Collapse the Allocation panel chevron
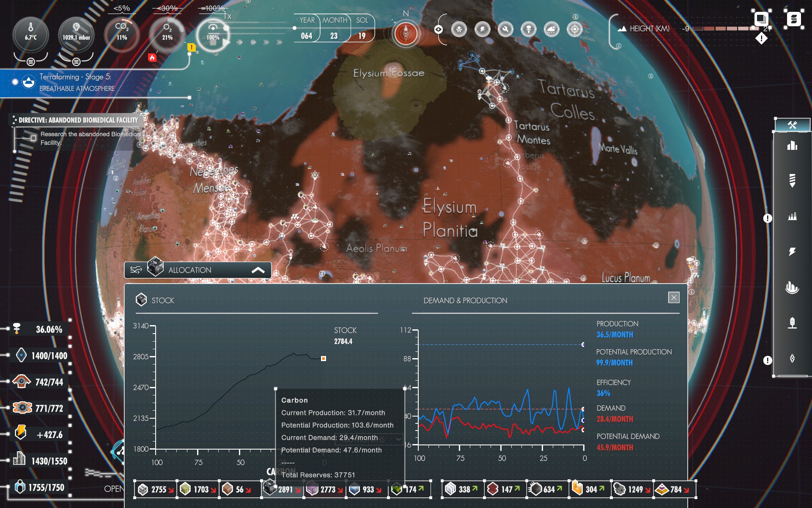The image size is (812, 508). [x=258, y=270]
